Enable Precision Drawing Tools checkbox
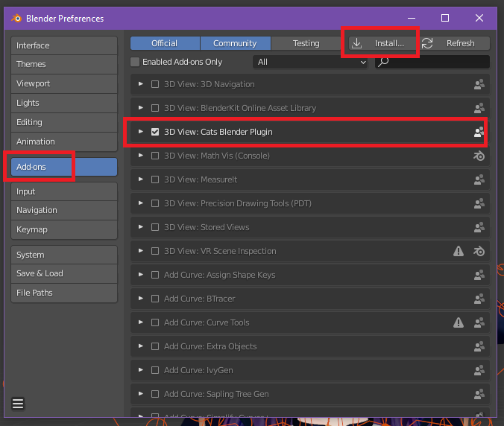Screen dimensions: 504x426 point(155,203)
